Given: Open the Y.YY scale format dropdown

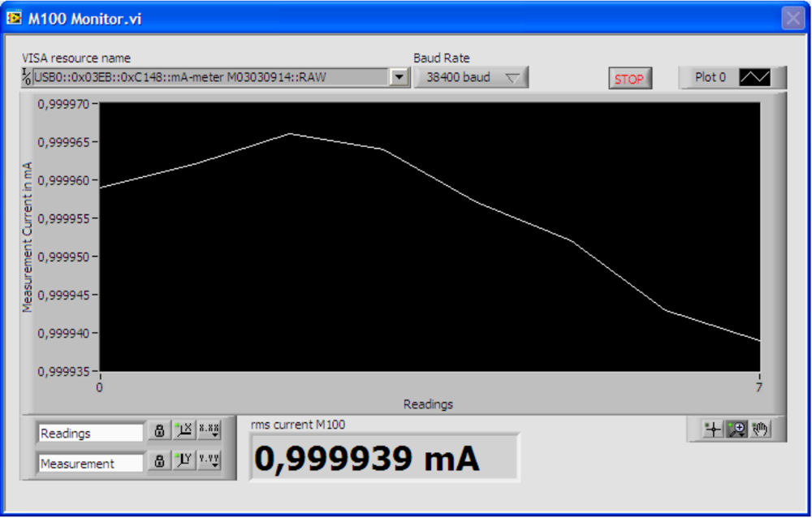Looking at the screenshot, I should tap(208, 462).
